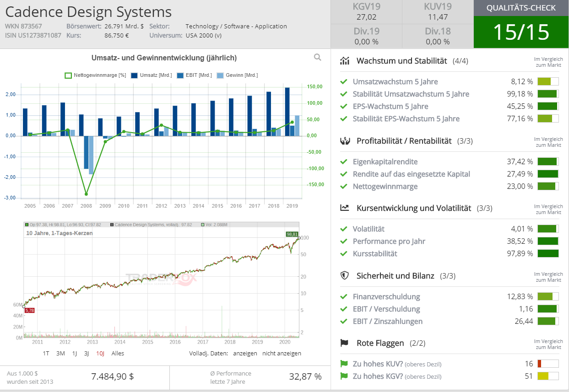Click the KGV19 27,02 tile
The image size is (569, 392).
click(x=366, y=12)
